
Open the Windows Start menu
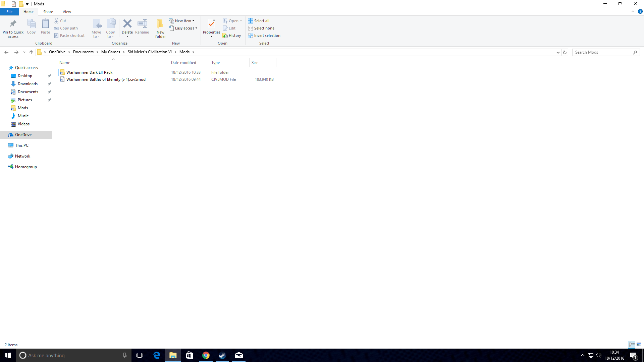pyautogui.click(x=8, y=355)
